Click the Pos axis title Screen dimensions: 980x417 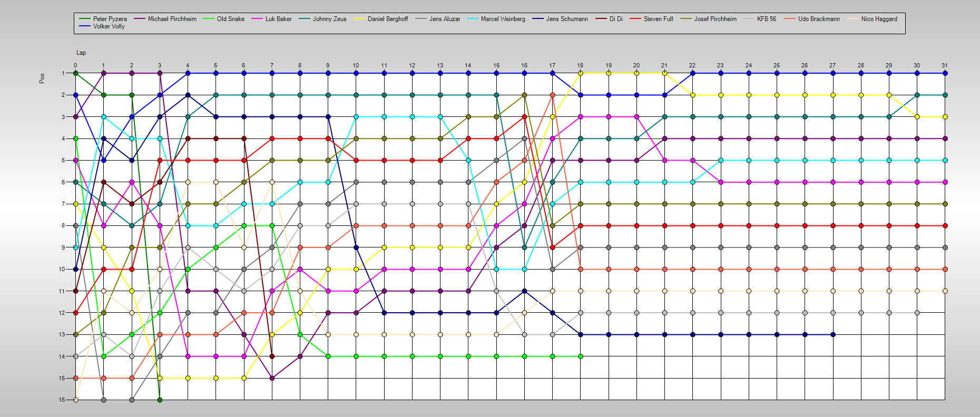42,78
